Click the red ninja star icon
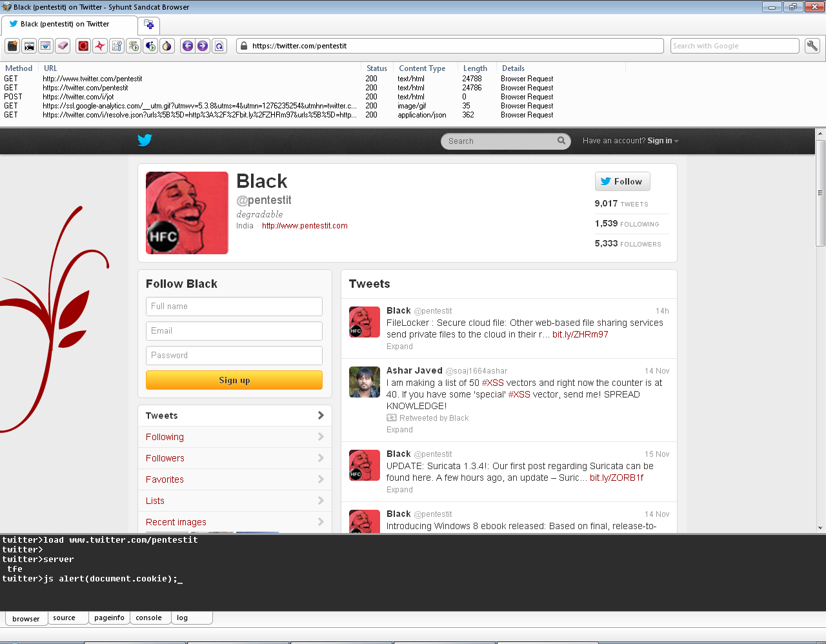 tap(100, 46)
